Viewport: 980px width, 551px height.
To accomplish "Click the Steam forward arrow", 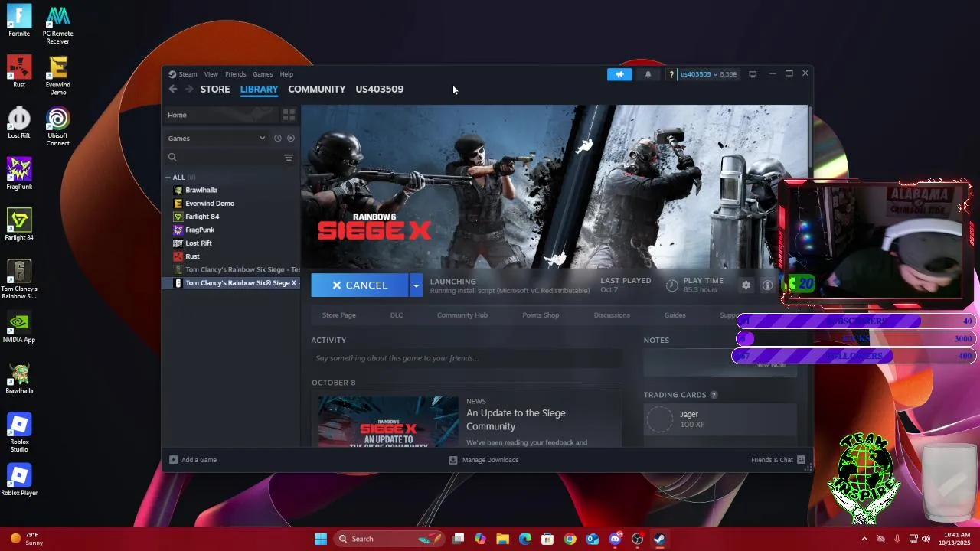I will pyautogui.click(x=189, y=89).
